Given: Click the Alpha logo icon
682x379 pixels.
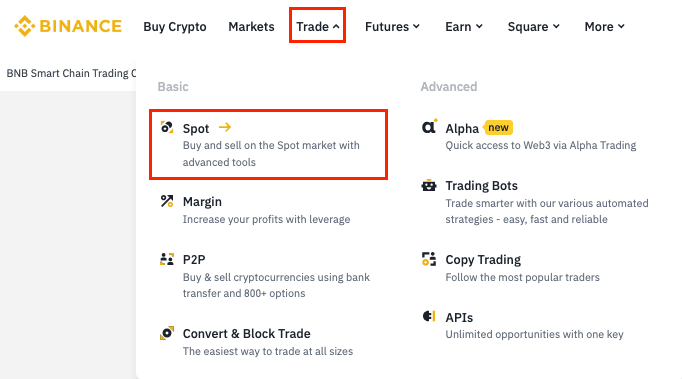Looking at the screenshot, I should coord(430,127).
